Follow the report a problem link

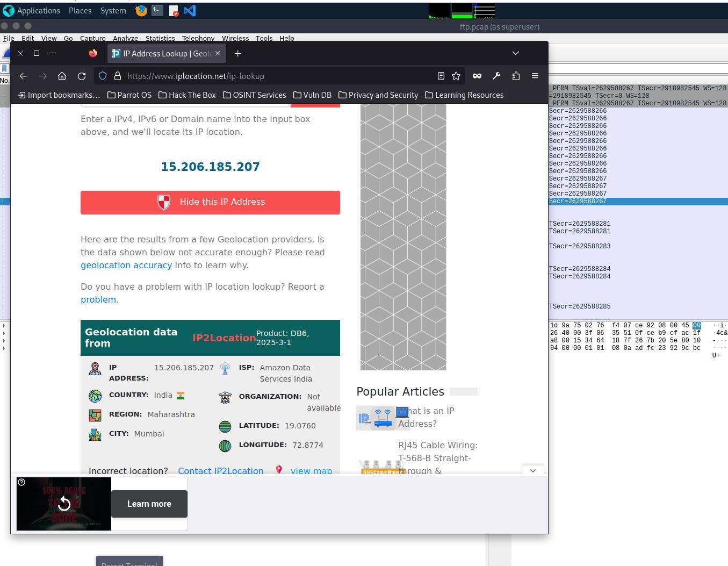tap(98, 299)
